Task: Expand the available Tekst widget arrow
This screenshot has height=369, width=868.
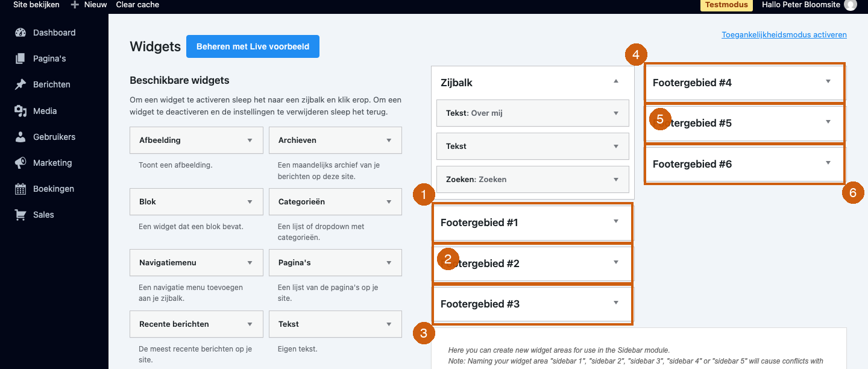Action: click(389, 324)
